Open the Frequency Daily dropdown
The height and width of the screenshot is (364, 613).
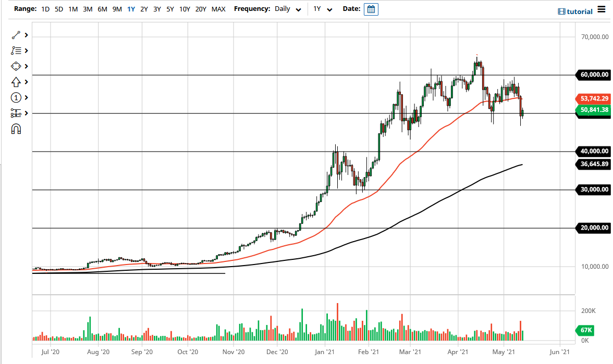(x=288, y=9)
